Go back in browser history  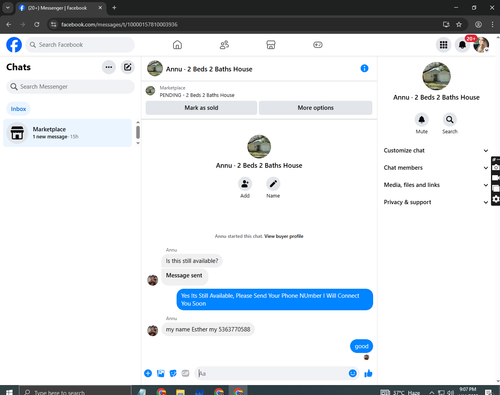click(x=9, y=24)
